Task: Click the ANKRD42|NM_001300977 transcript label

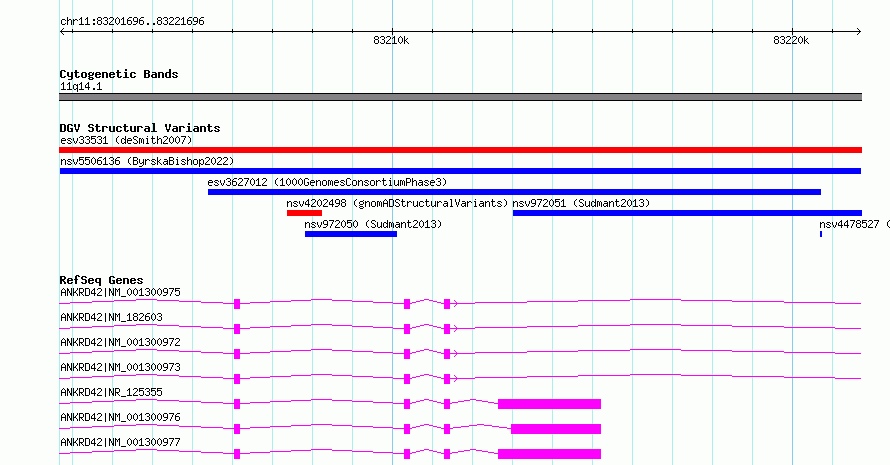Action: pyautogui.click(x=120, y=442)
